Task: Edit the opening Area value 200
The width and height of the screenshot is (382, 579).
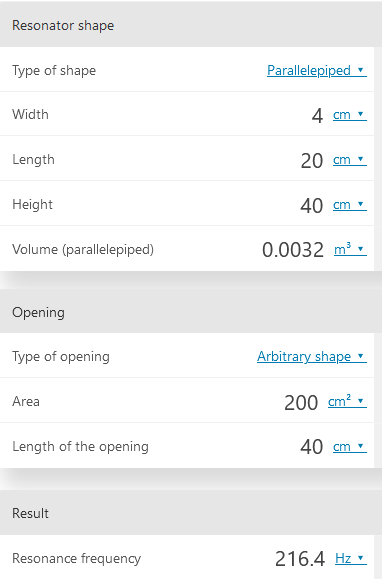Action: click(301, 402)
